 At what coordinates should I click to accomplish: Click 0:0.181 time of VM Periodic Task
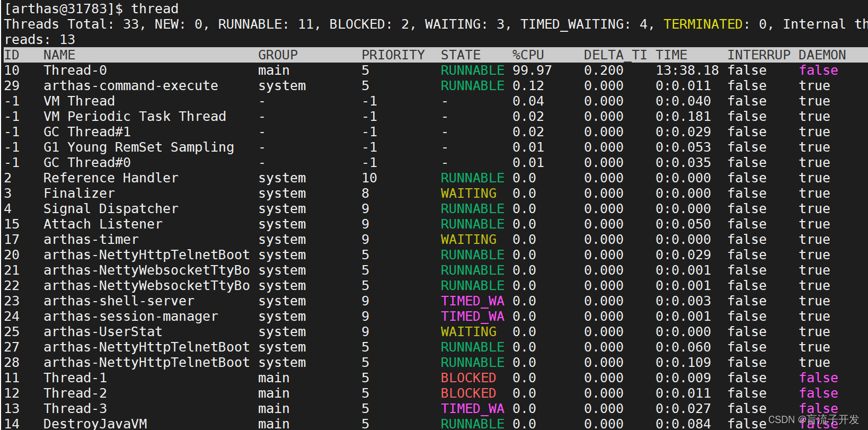(683, 117)
